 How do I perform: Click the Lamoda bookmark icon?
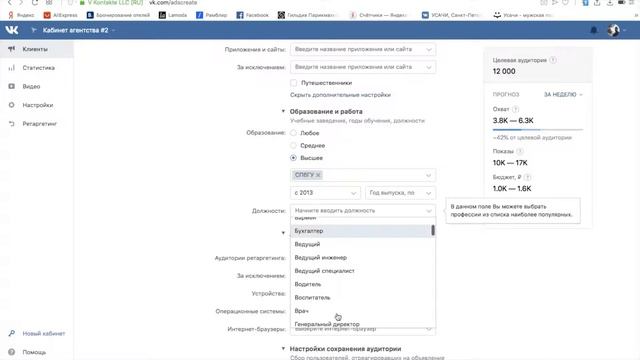162,15
